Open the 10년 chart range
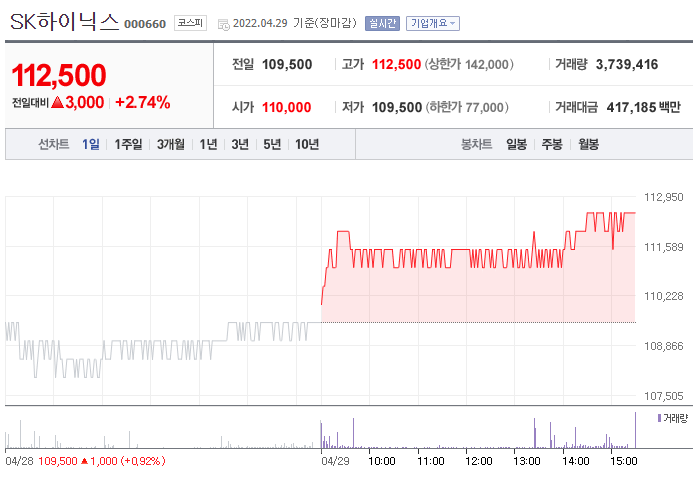Viewport: 693px width, 482px height. pos(307,144)
